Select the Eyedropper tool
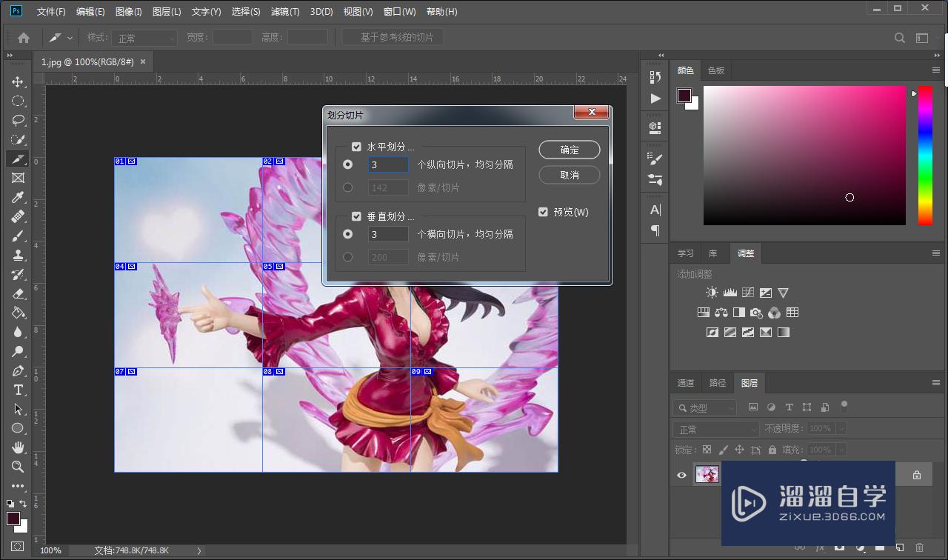This screenshot has height=560, width=948. [x=18, y=197]
